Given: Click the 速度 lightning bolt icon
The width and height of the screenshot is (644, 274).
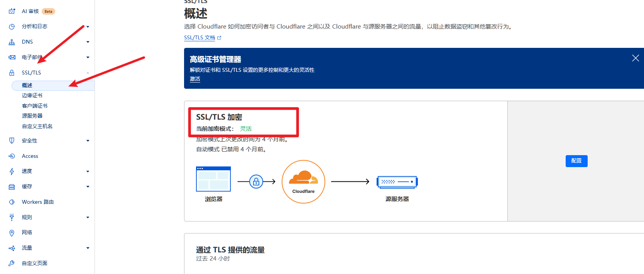Looking at the screenshot, I should pyautogui.click(x=12, y=171).
